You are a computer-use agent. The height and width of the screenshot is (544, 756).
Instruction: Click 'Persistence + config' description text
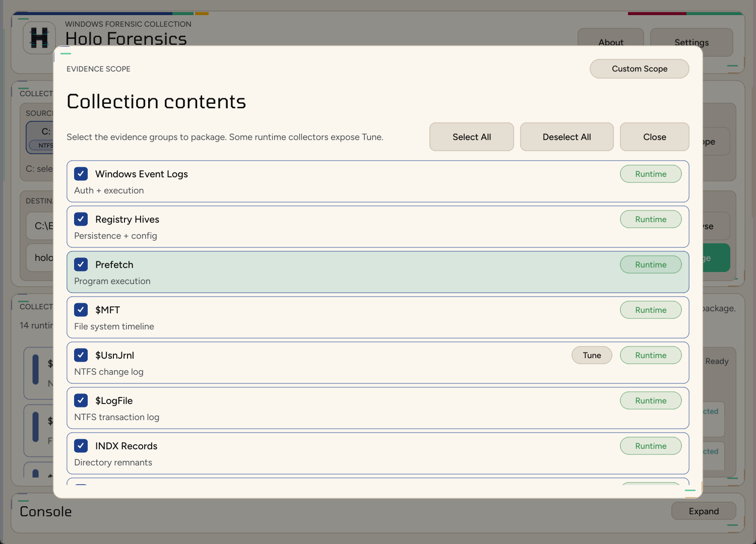click(x=115, y=236)
